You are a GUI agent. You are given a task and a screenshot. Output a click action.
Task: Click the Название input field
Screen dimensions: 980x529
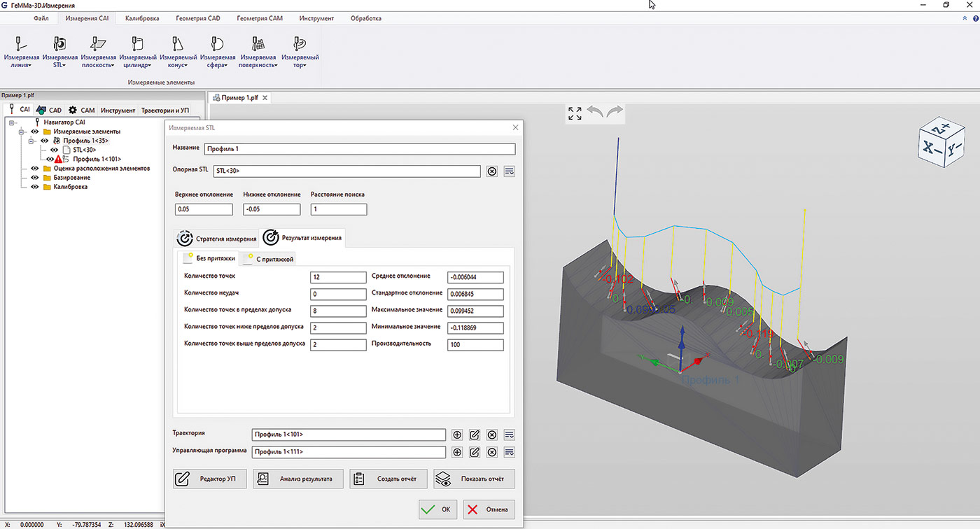point(359,149)
